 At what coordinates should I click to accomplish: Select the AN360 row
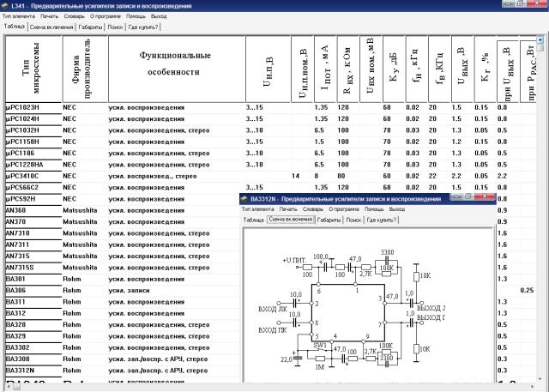pos(122,210)
